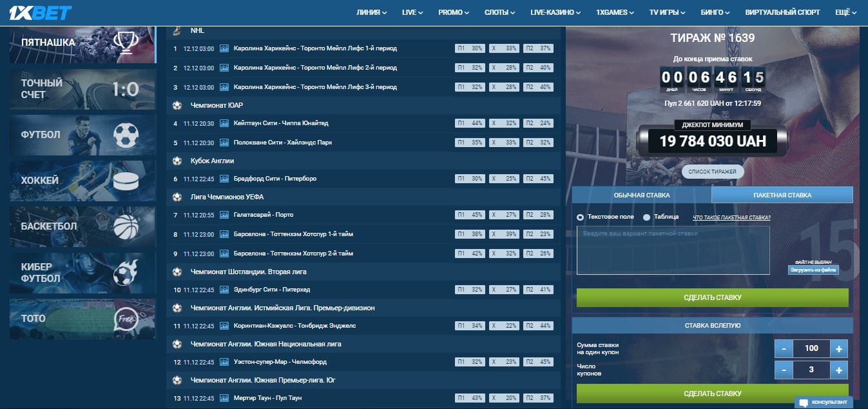Open the TV ИГРЫ dropdown
The width and height of the screenshot is (868, 409).
(668, 12)
